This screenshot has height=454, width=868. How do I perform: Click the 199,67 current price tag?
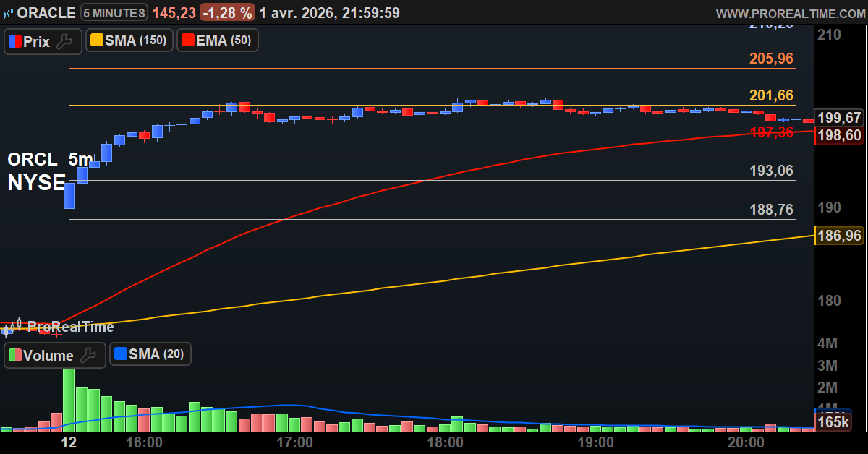click(838, 118)
